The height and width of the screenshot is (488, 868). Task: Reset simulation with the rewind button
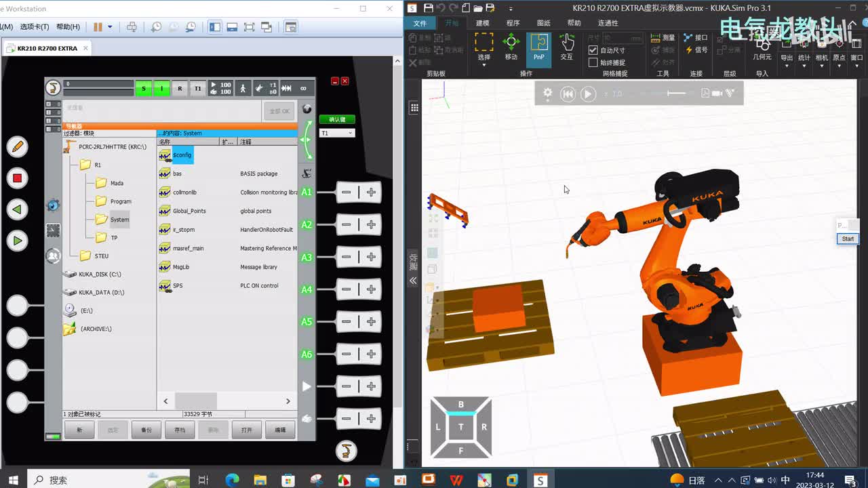coord(568,94)
